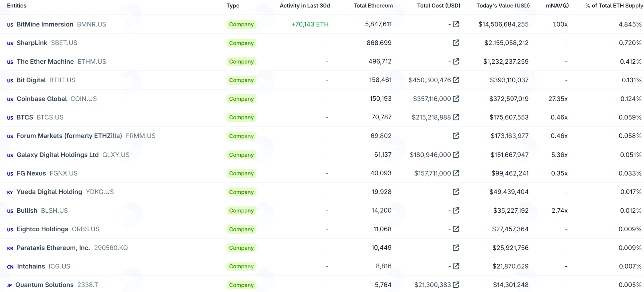Open Coinbase Global cost source link icon
The height and width of the screenshot is (292, 644).
tap(456, 98)
